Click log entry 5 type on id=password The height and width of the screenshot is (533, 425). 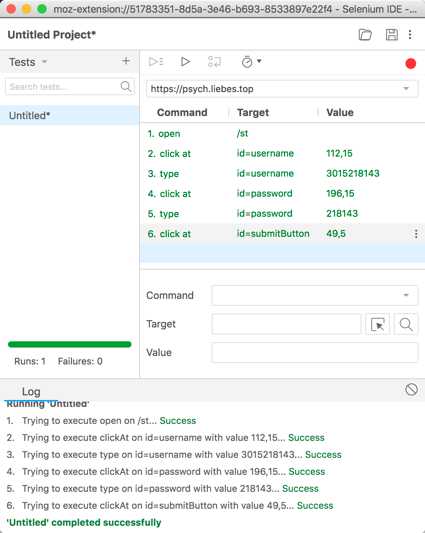click(x=163, y=489)
